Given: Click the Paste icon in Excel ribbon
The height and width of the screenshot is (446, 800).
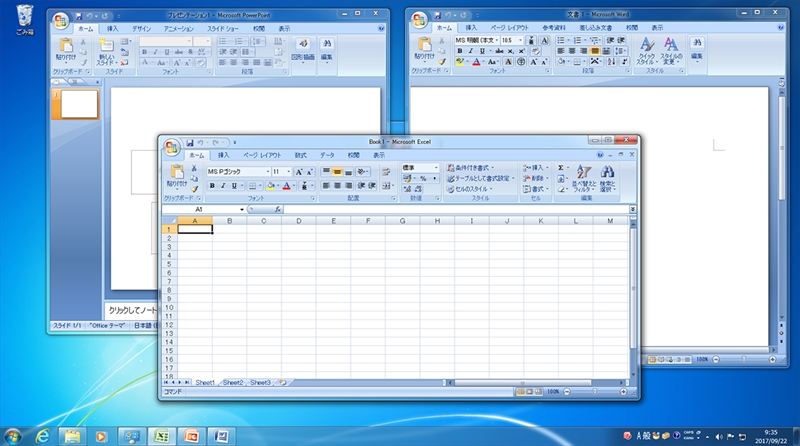Looking at the screenshot, I should (177, 172).
